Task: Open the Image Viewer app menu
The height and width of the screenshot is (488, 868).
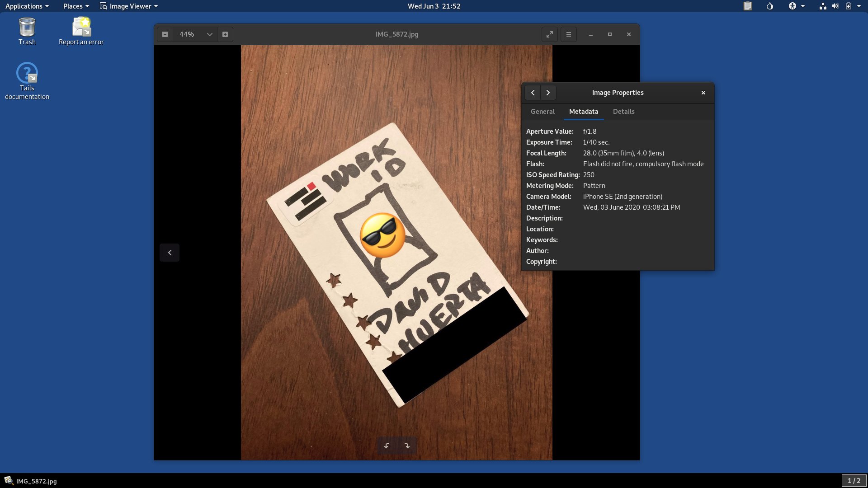Action: point(129,6)
